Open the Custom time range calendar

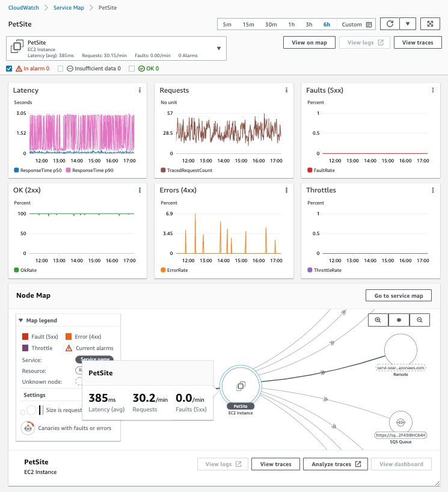coord(369,25)
